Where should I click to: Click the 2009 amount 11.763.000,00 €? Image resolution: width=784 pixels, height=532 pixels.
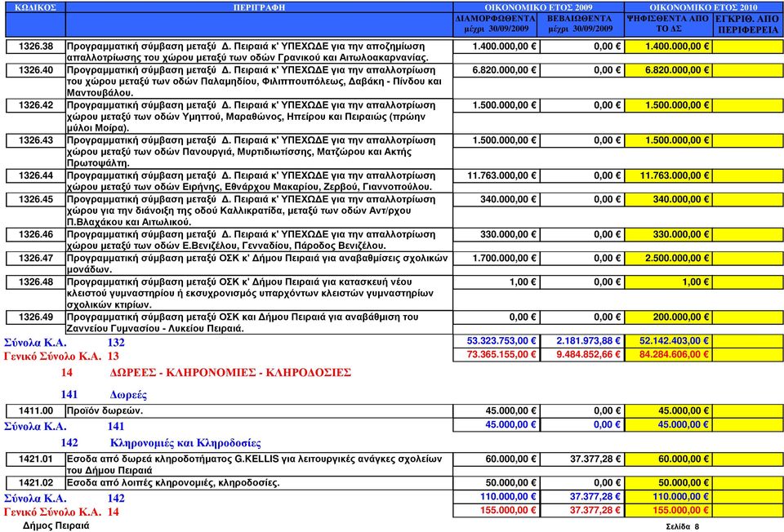click(x=496, y=175)
